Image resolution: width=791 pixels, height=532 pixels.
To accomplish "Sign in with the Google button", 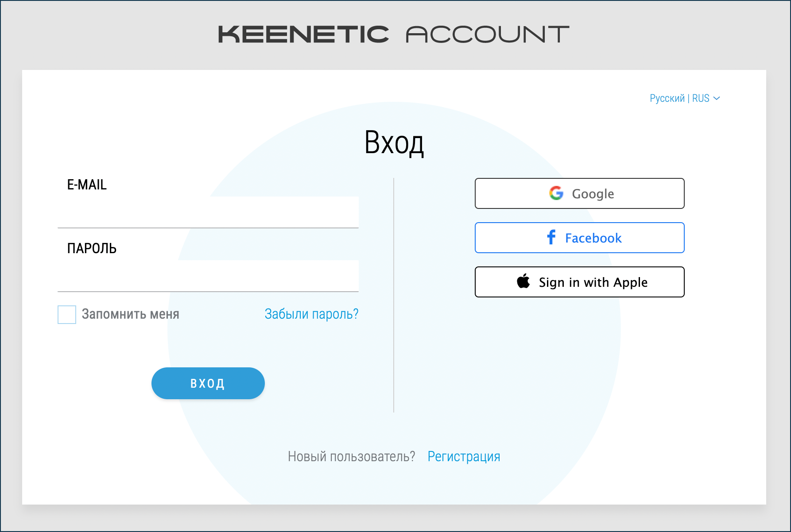I will (580, 193).
